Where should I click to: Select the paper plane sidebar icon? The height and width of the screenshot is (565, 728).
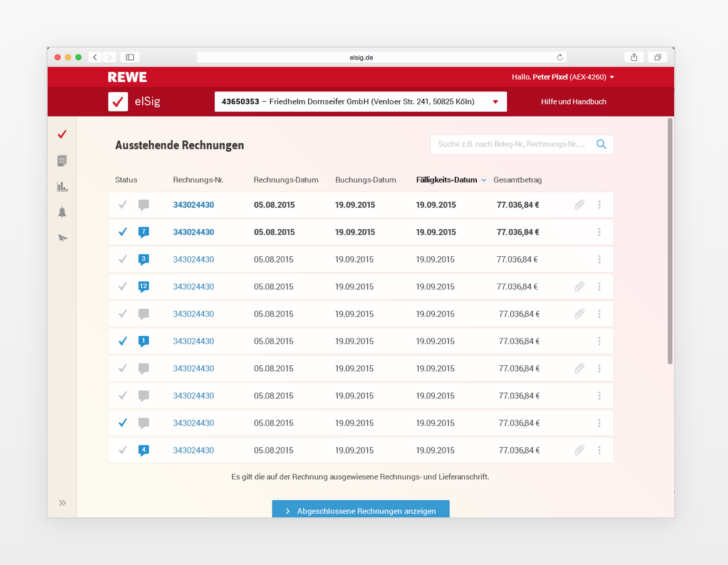[63, 238]
